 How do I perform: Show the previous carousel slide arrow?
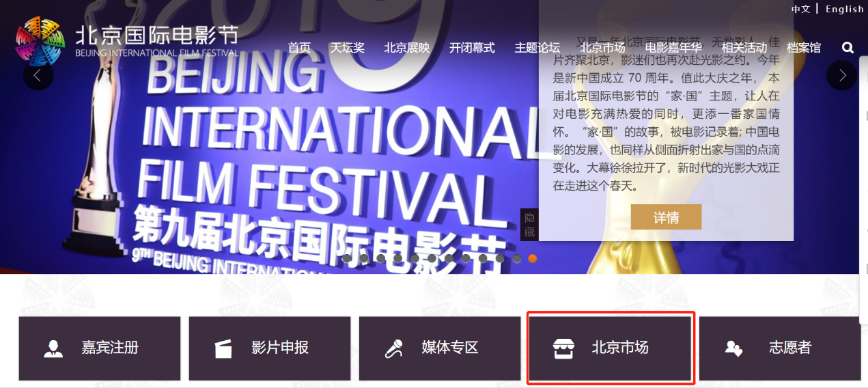(38, 75)
